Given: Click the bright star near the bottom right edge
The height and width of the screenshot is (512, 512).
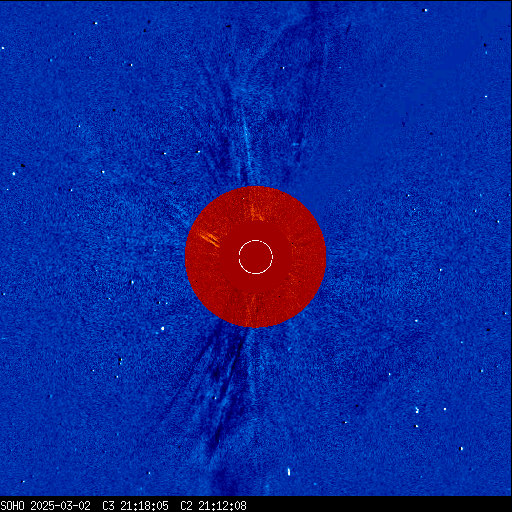Looking at the screenshot, I should tap(461, 449).
